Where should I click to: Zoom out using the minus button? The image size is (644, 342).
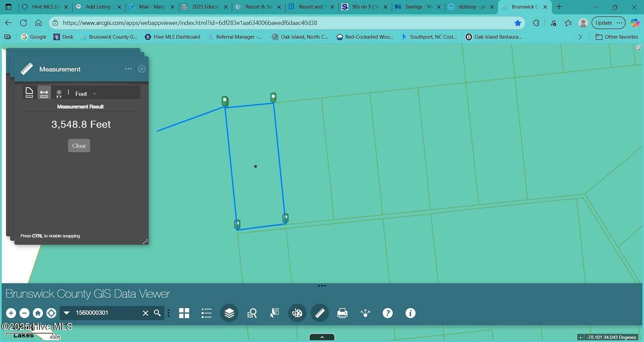pyautogui.click(x=24, y=313)
